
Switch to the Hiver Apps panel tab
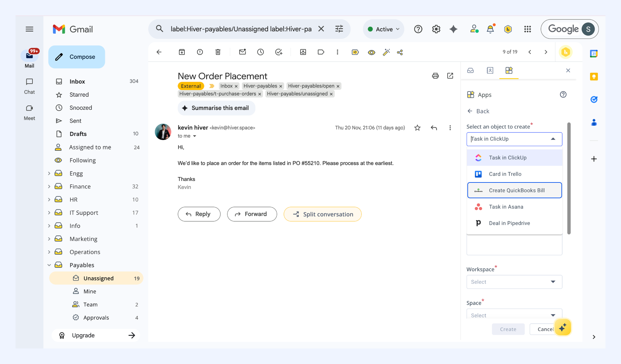[509, 71]
